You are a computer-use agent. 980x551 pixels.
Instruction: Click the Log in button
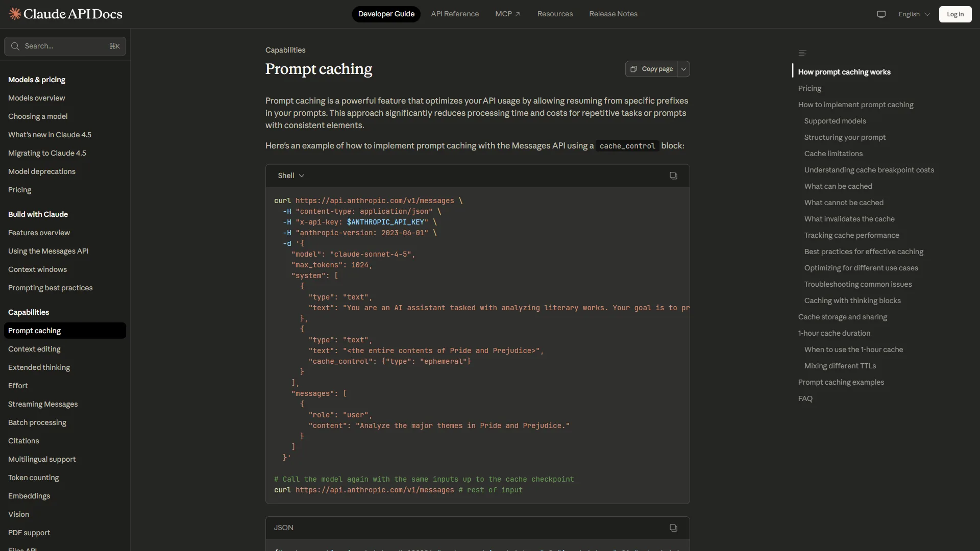click(x=955, y=14)
